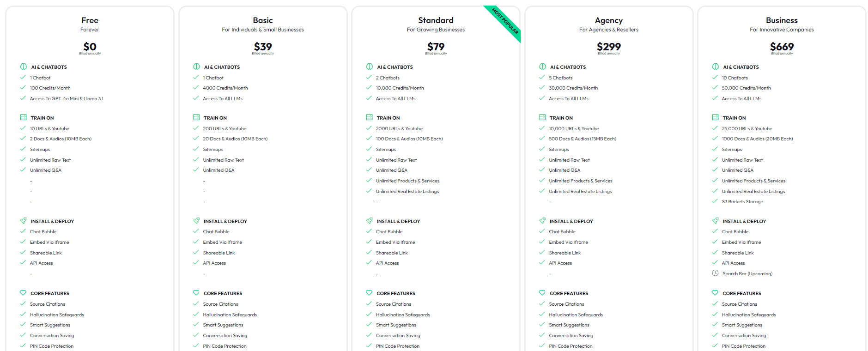
Task: Click the clock icon beside Search Bar (Upcoming)
Action: coord(715,273)
